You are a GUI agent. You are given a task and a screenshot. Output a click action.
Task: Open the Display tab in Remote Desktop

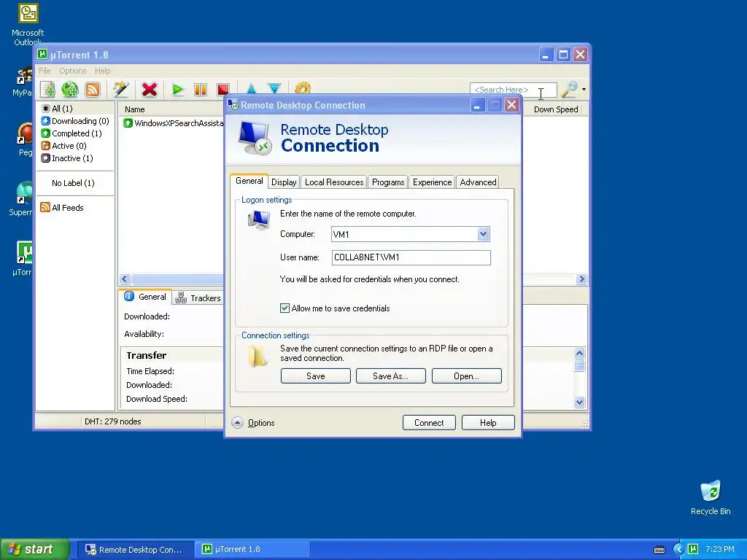[284, 182]
